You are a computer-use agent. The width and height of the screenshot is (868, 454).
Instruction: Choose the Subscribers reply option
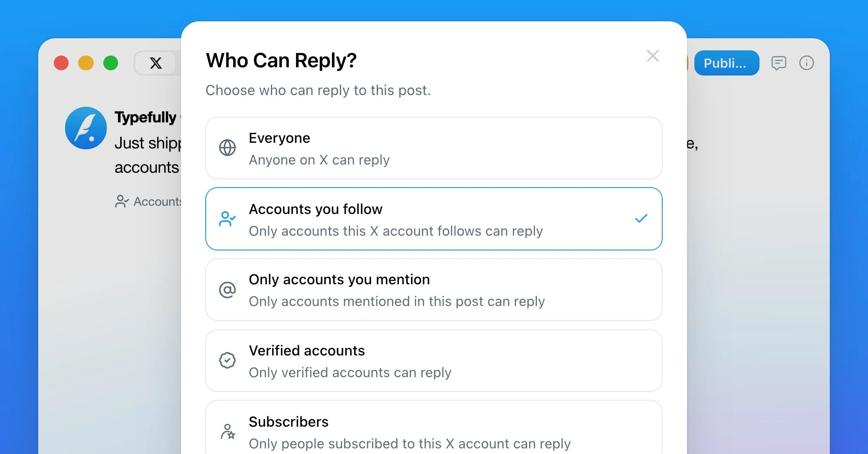[x=434, y=428]
